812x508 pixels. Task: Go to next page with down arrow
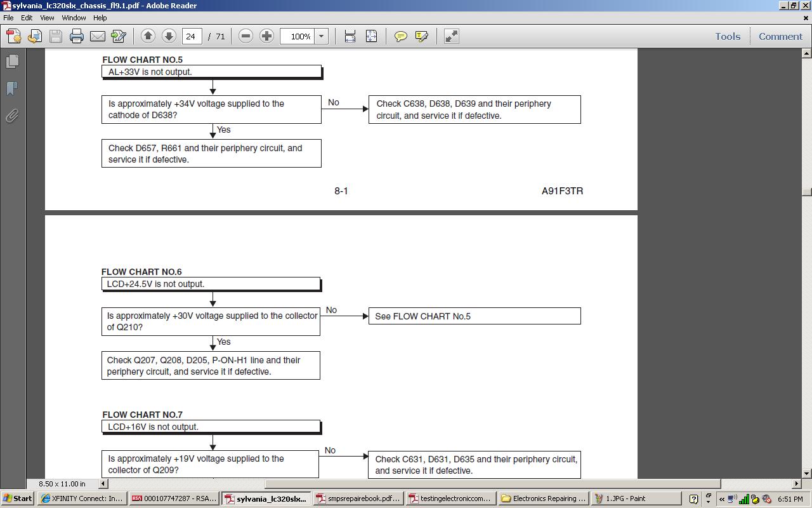[x=169, y=36]
